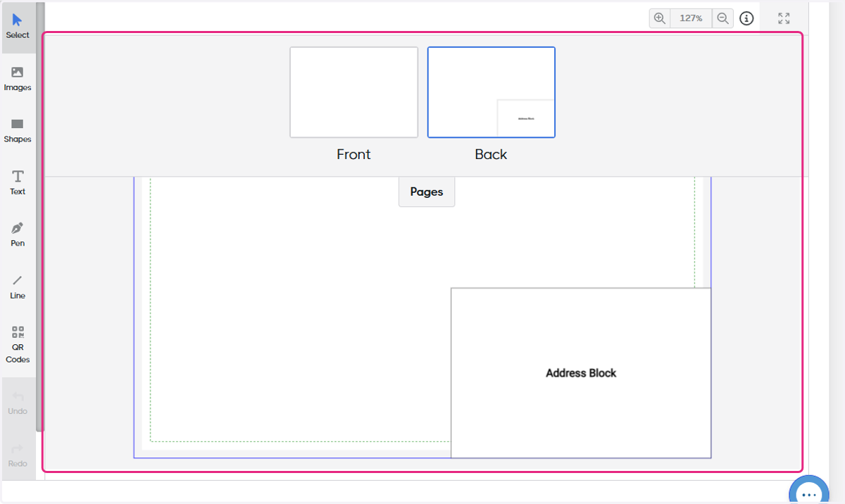Viewport: 845px width, 504px height.
Task: Click the Front page label
Action: point(353,155)
